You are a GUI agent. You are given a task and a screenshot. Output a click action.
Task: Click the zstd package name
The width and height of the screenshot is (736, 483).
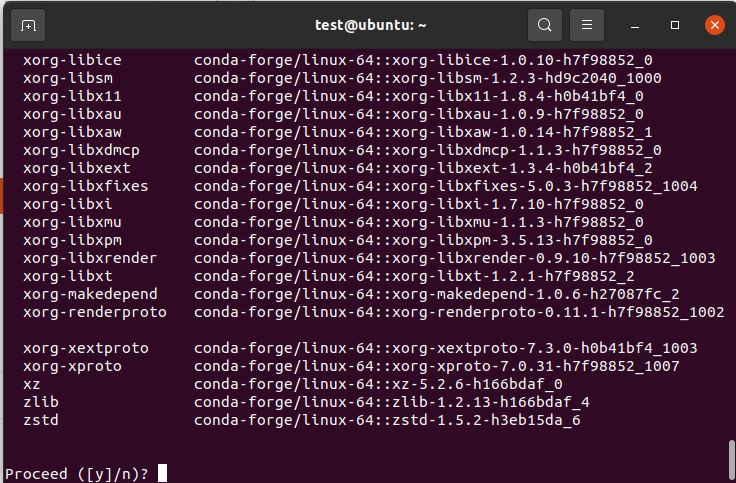click(40, 420)
